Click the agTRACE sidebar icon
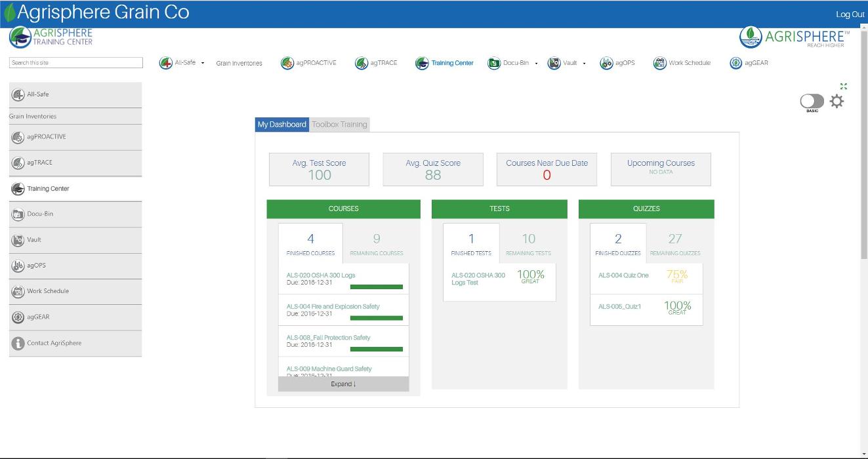 [x=18, y=163]
